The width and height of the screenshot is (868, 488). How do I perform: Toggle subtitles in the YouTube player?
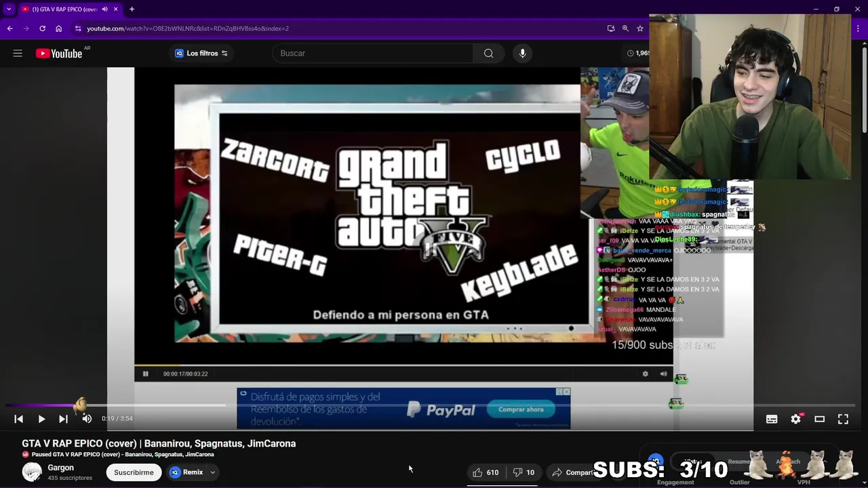(772, 419)
